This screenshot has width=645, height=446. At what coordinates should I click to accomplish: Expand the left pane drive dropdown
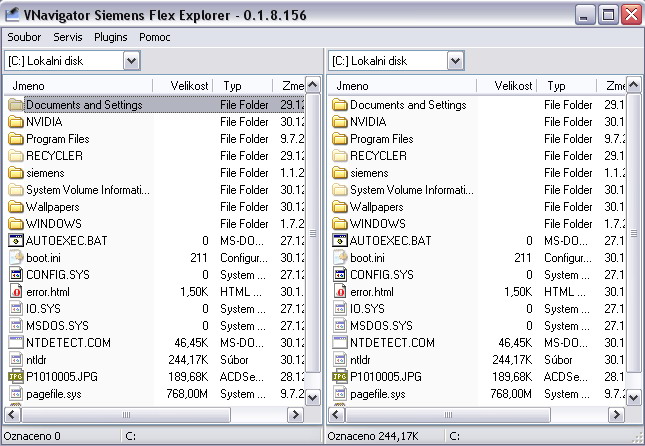coord(132,61)
